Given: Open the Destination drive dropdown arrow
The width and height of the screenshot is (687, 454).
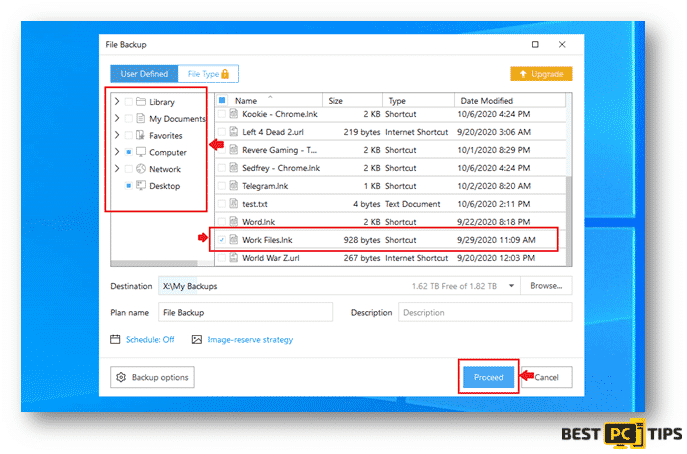Looking at the screenshot, I should (x=511, y=286).
